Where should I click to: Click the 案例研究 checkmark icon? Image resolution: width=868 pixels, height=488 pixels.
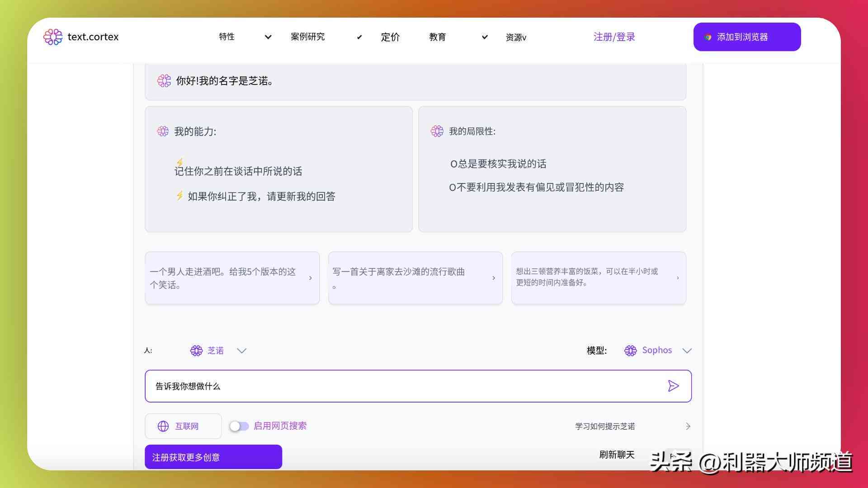(x=359, y=38)
